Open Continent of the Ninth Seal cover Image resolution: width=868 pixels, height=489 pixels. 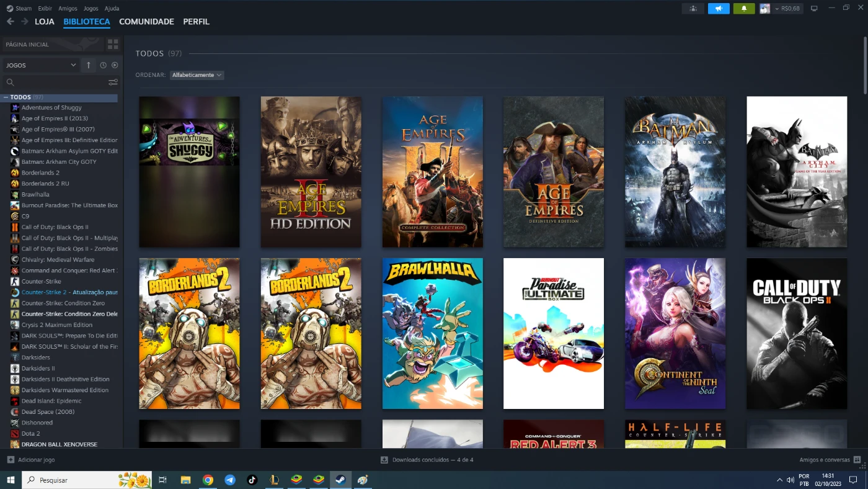click(x=675, y=334)
